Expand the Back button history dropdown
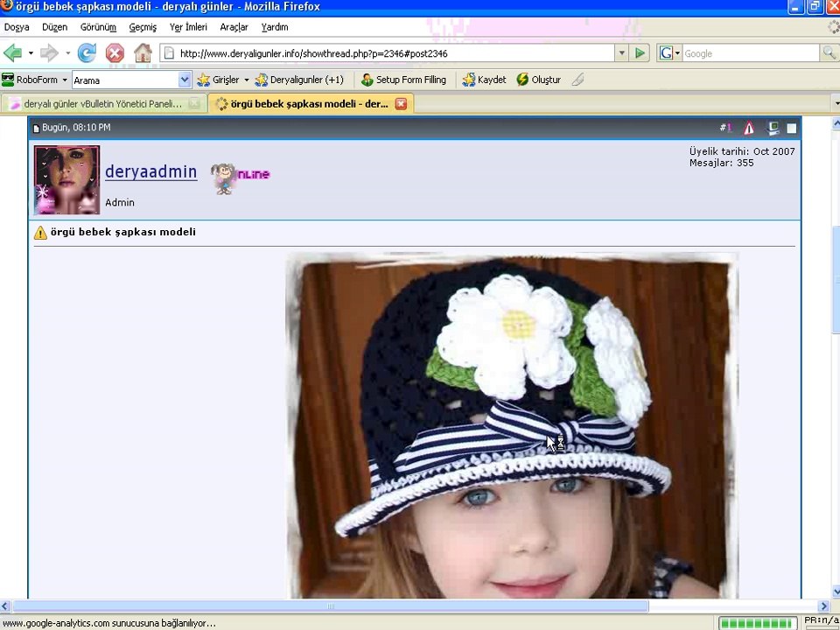 (x=31, y=53)
